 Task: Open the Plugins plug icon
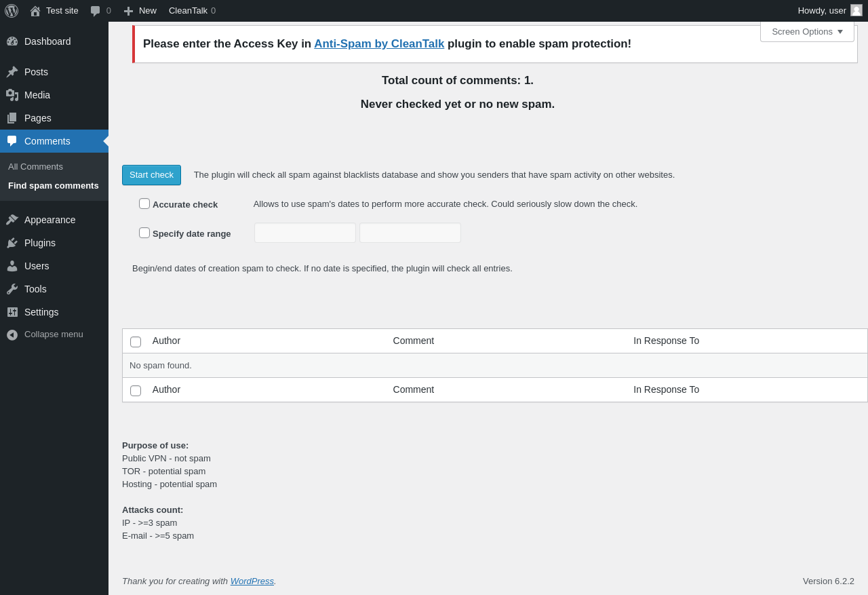click(12, 243)
